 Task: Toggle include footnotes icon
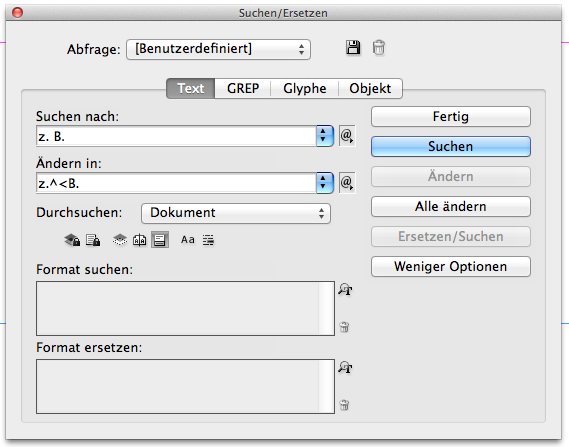coord(160,240)
